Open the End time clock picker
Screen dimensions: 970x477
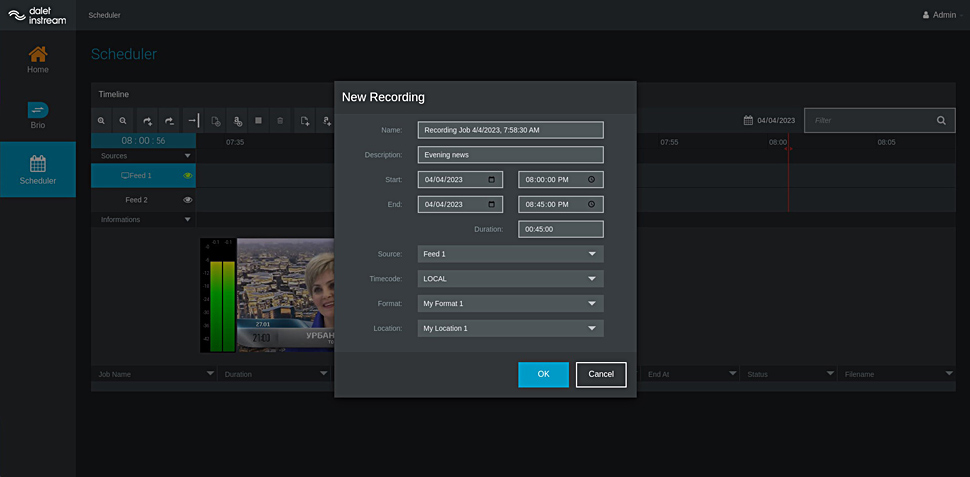coord(591,205)
